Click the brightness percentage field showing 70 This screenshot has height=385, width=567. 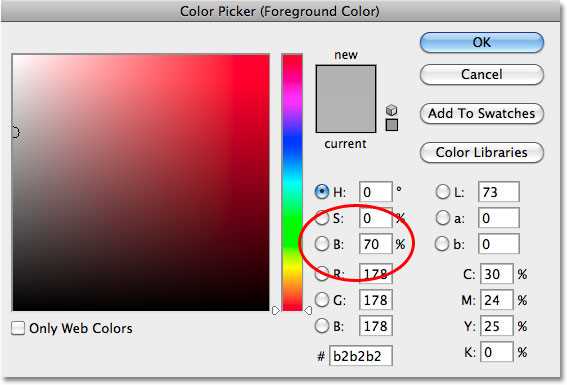click(376, 244)
